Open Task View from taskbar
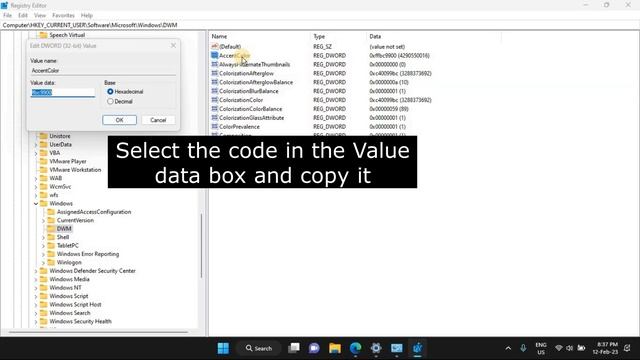 point(294,348)
